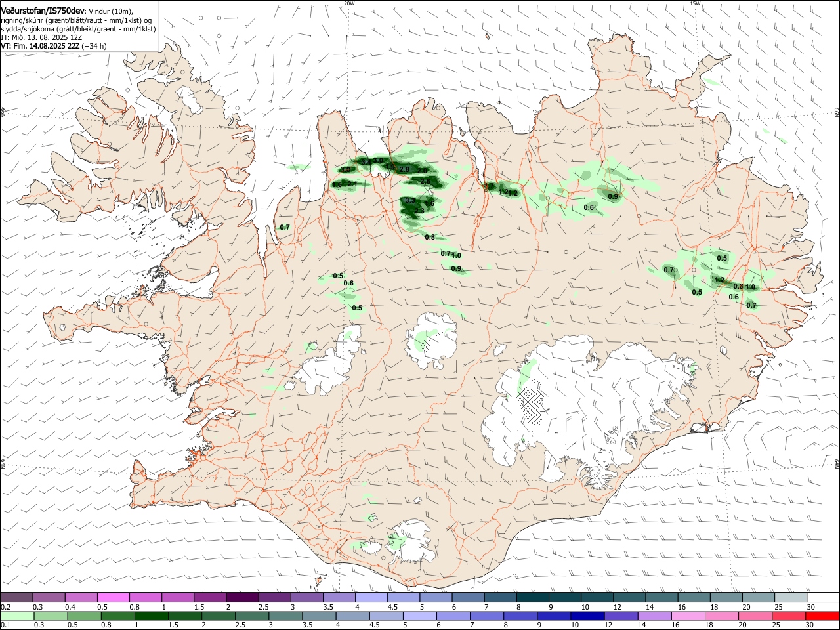Select the 'VT: Fim. 14.08.2025 22Z (+34 h)' line
This screenshot has width=840, height=630.
(x=54, y=46)
